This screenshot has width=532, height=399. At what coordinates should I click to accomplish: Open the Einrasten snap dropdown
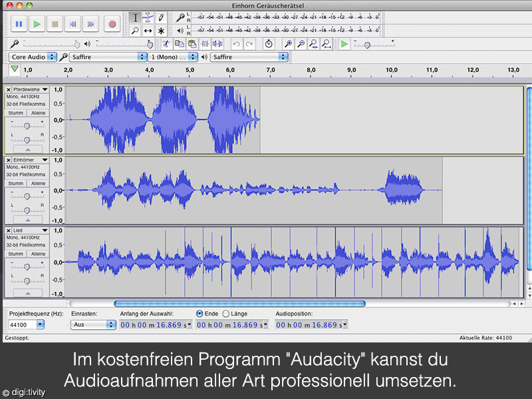click(93, 325)
